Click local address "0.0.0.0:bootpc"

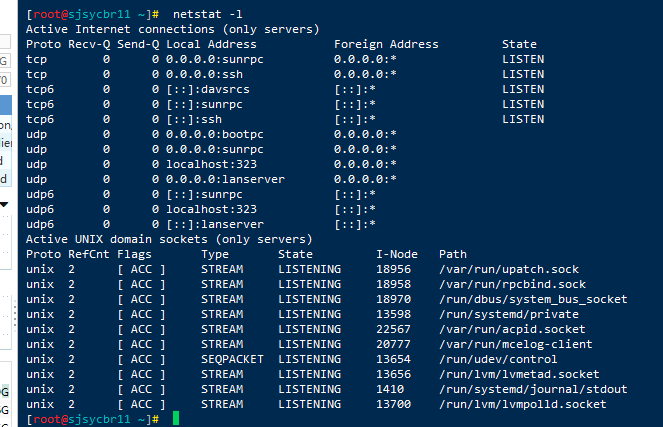coord(215,134)
